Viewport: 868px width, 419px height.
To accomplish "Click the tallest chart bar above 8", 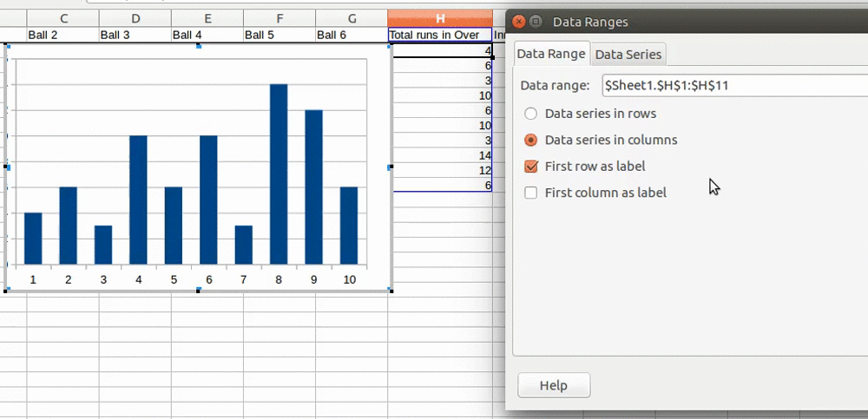I will [279, 173].
